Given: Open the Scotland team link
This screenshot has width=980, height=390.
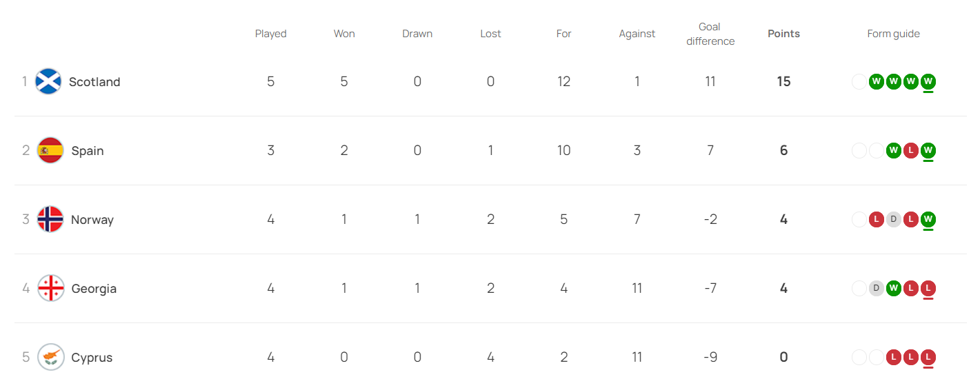Looking at the screenshot, I should pyautogui.click(x=94, y=82).
